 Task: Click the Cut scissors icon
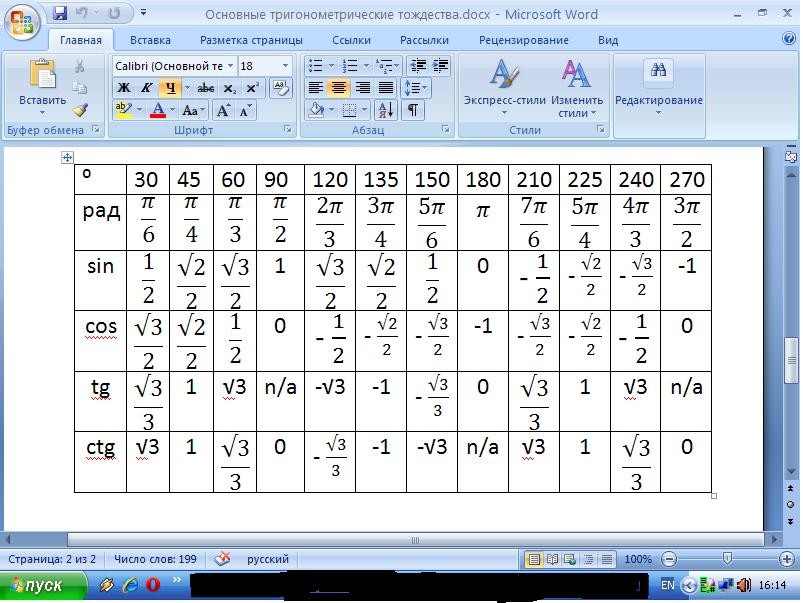(x=80, y=66)
